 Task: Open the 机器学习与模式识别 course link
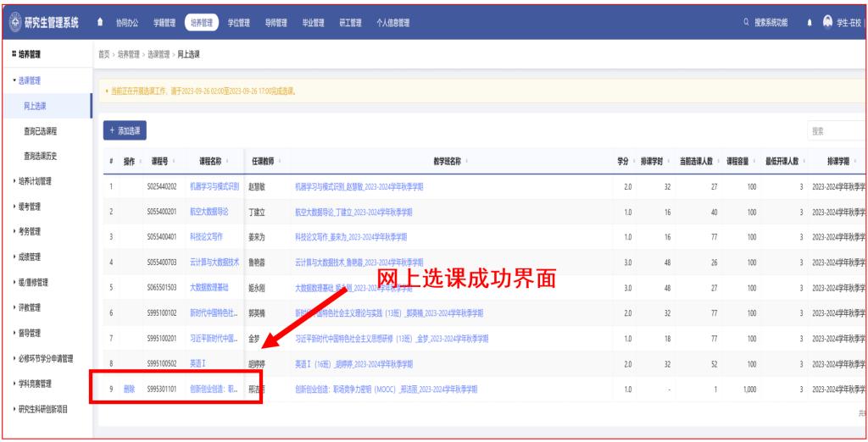point(214,185)
